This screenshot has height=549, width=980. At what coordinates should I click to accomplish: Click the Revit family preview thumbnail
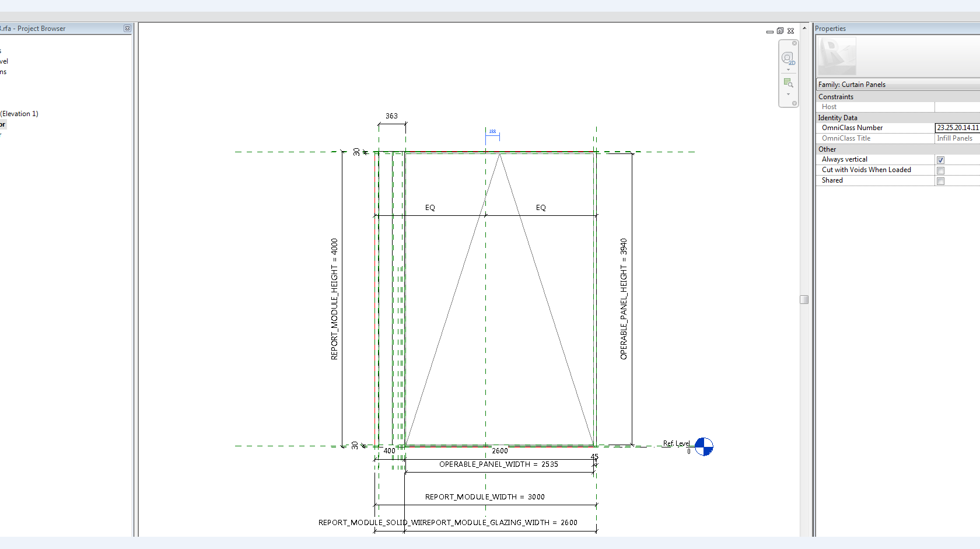(836, 56)
